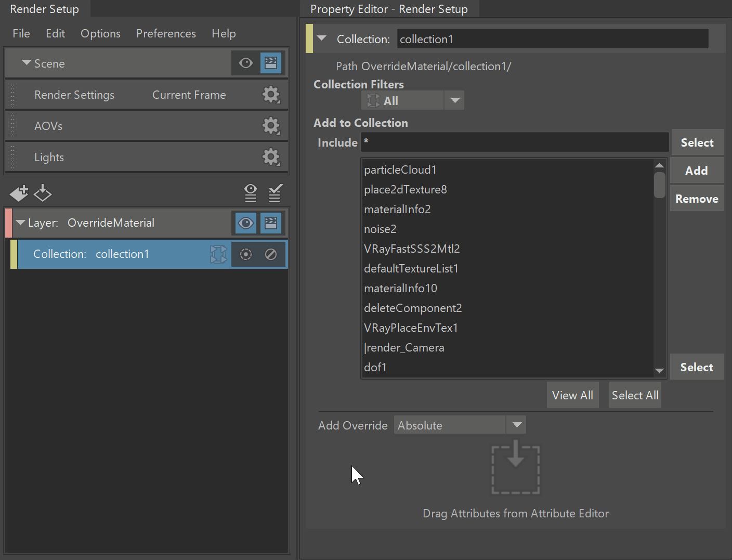Collapse the OverrideMaterial layer
The height and width of the screenshot is (560, 732).
pos(20,223)
